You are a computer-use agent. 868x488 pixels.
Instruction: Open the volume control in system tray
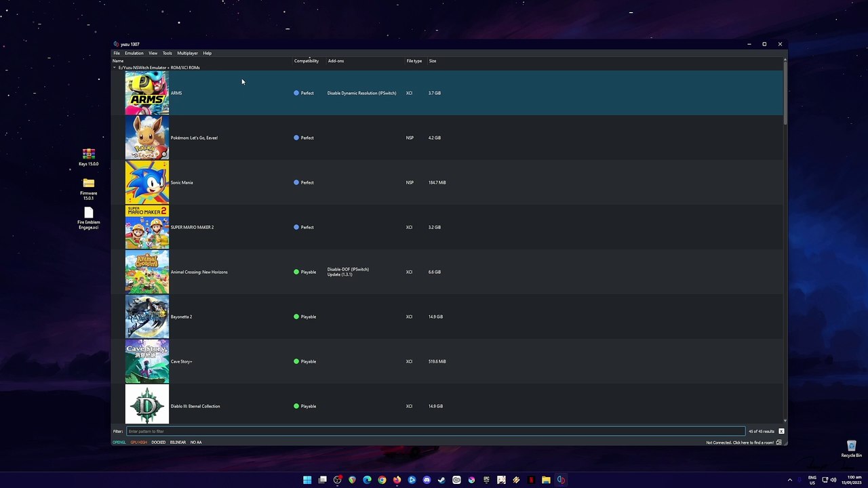coord(833,480)
